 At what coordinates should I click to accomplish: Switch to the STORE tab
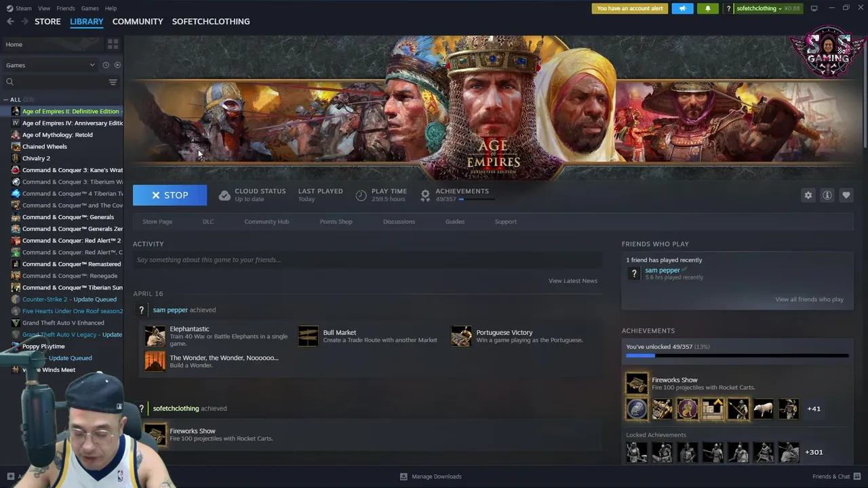tap(47, 22)
